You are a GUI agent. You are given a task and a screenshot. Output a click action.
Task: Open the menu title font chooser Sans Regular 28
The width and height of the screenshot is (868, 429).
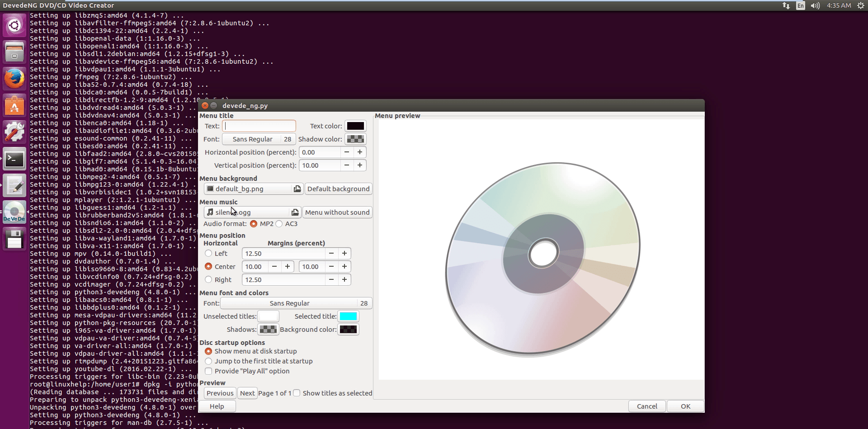(x=259, y=139)
